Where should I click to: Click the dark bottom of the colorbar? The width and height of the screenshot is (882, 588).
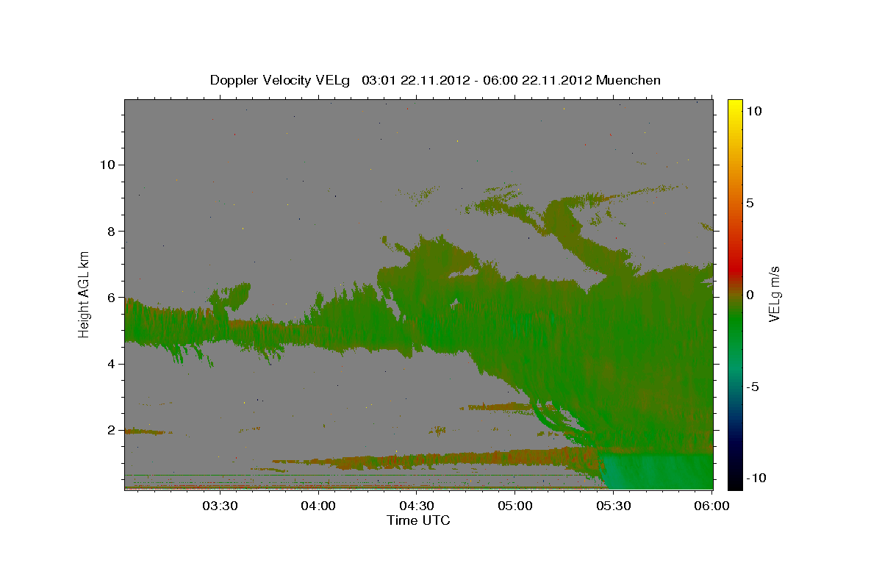pyautogui.click(x=734, y=478)
